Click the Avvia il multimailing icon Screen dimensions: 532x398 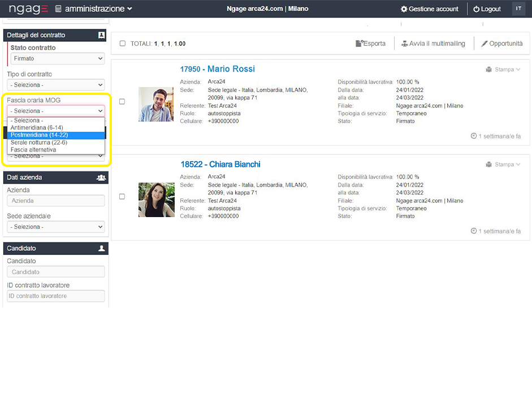(404, 44)
